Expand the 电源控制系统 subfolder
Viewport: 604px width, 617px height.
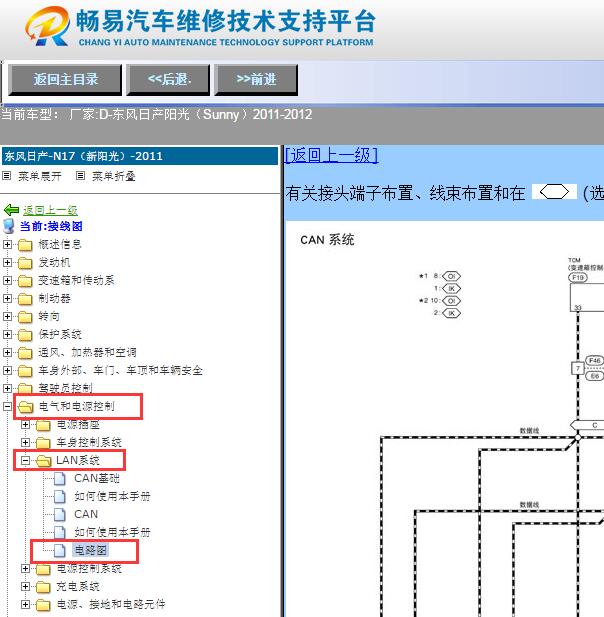tap(25, 569)
